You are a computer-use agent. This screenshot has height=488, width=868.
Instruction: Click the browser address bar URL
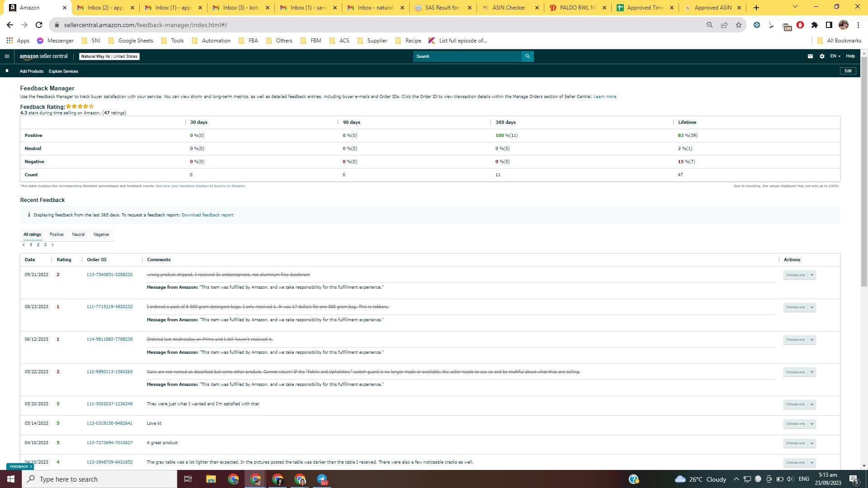pos(146,25)
